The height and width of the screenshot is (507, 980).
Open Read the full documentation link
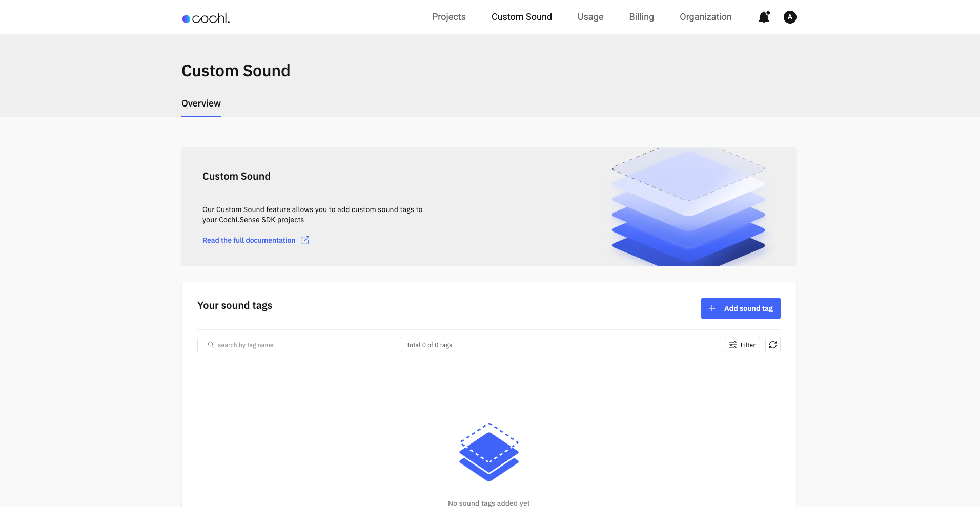click(x=249, y=240)
